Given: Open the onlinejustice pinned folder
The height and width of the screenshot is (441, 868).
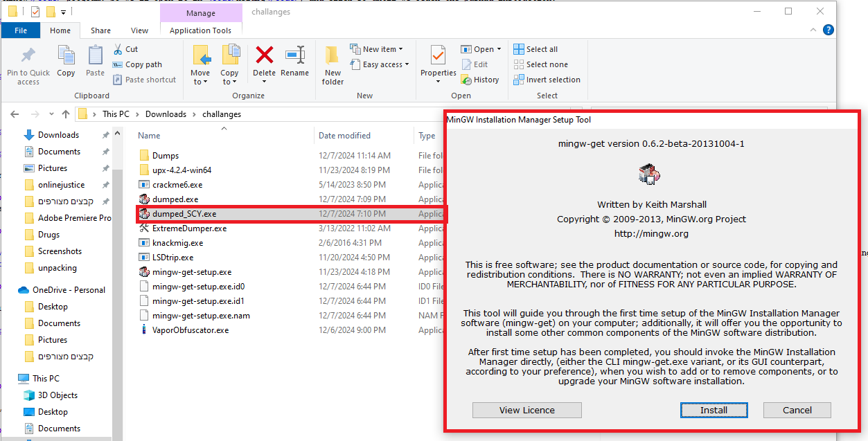Looking at the screenshot, I should pyautogui.click(x=61, y=185).
